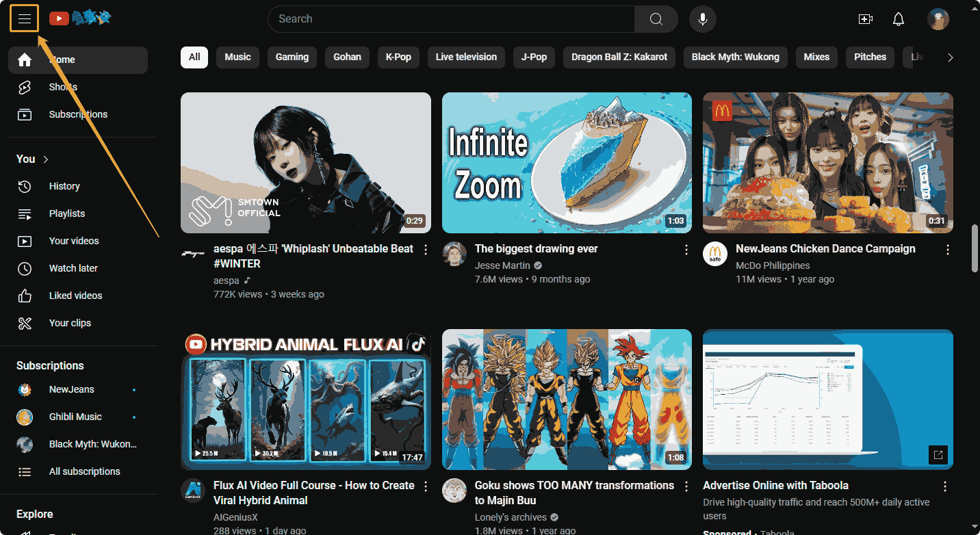Open options for Taboola ad
980x535 pixels.
(945, 486)
